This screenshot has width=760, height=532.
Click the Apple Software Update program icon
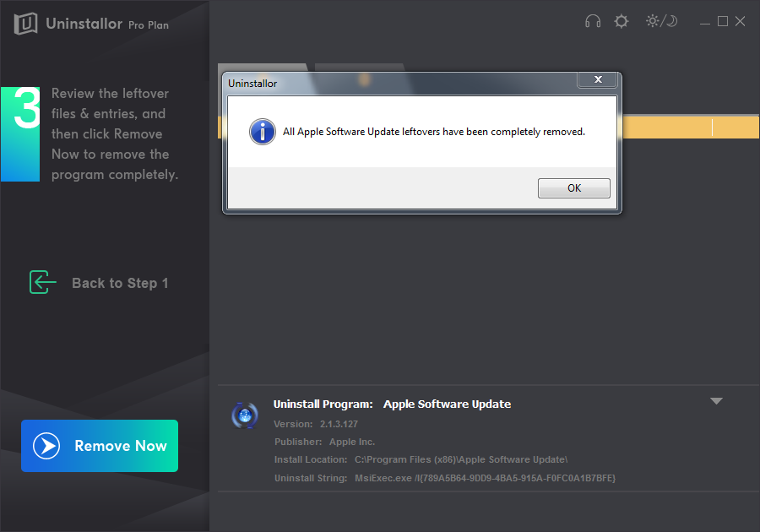[245, 415]
